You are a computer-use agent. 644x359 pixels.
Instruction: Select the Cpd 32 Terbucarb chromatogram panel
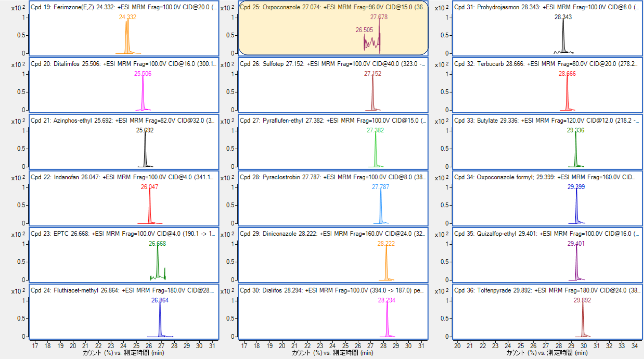pos(547,85)
